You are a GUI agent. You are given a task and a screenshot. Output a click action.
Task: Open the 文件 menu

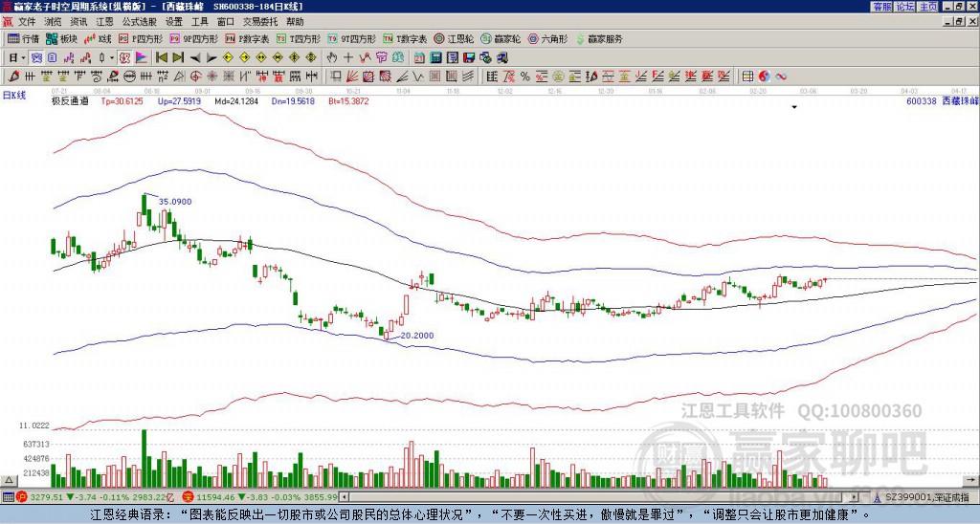[x=27, y=22]
